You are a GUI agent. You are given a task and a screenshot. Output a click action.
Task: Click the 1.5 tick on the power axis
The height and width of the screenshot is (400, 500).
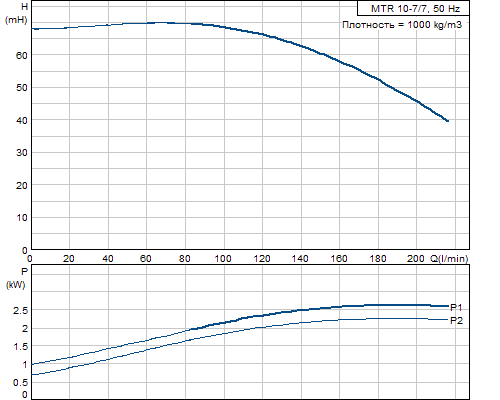point(21,347)
